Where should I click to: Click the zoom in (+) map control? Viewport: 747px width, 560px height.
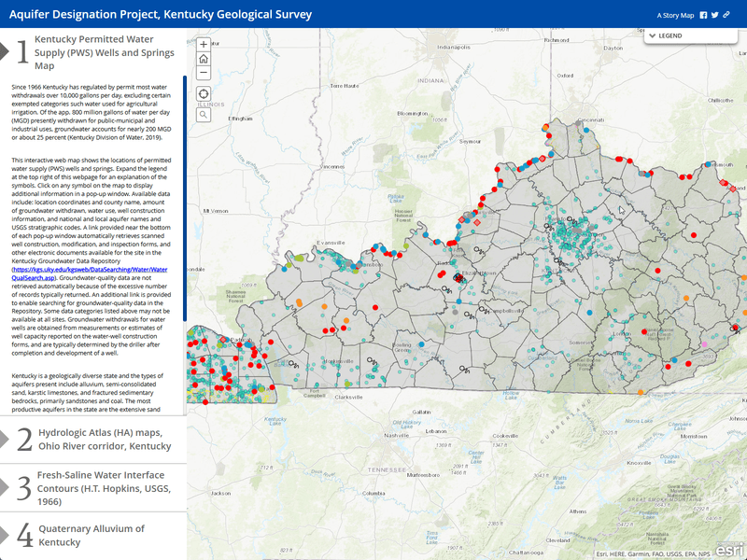(x=205, y=44)
